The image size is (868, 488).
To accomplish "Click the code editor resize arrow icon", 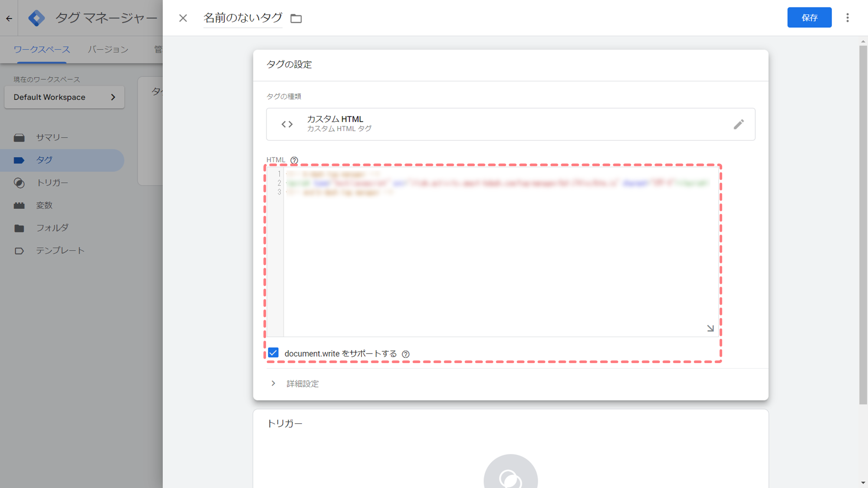I will point(710,328).
